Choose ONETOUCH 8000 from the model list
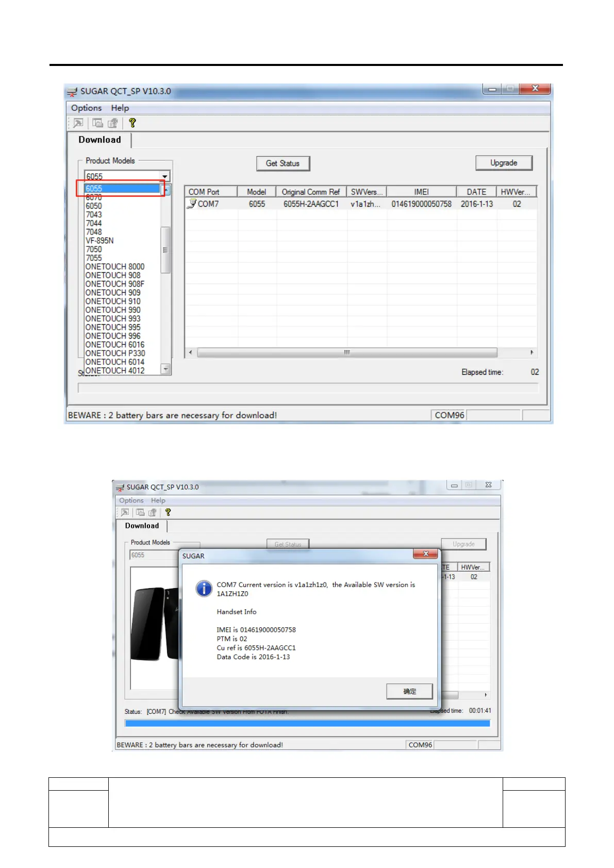The image size is (614, 868). [115, 266]
